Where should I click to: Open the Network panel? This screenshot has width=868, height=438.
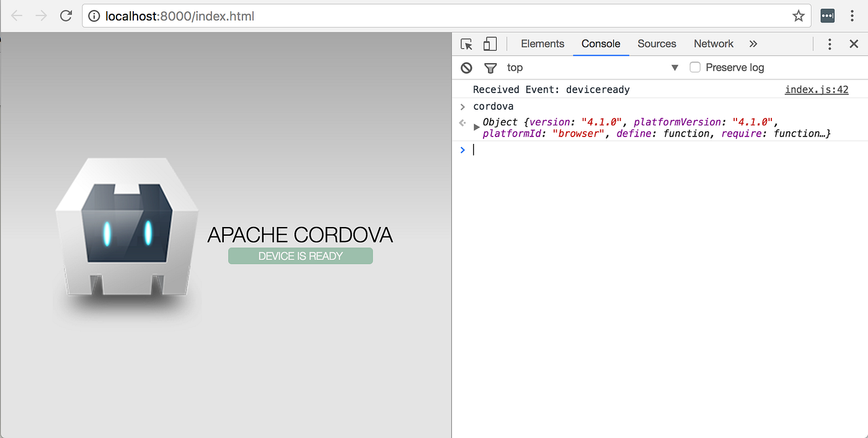[713, 43]
